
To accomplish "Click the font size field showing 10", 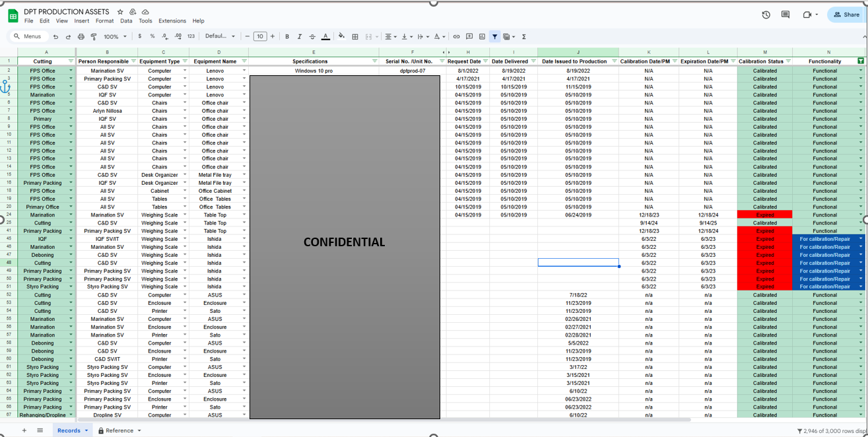I will pyautogui.click(x=260, y=37).
